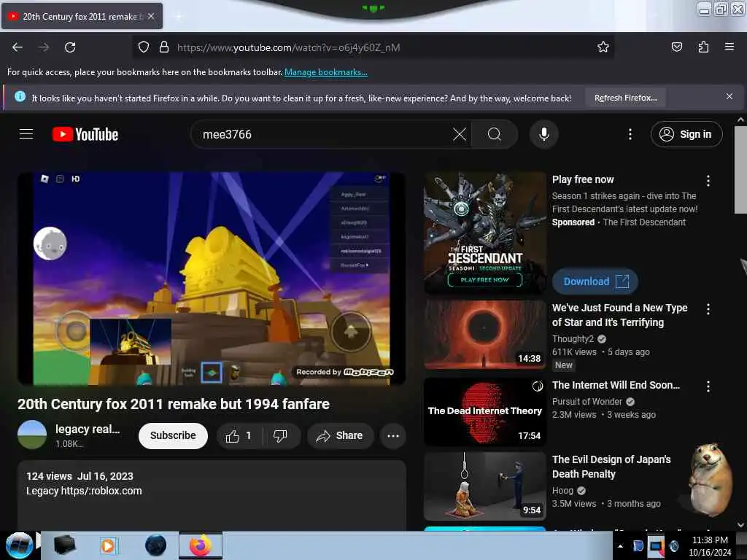
Task: Start voice search with the microphone icon
Action: coord(543,134)
